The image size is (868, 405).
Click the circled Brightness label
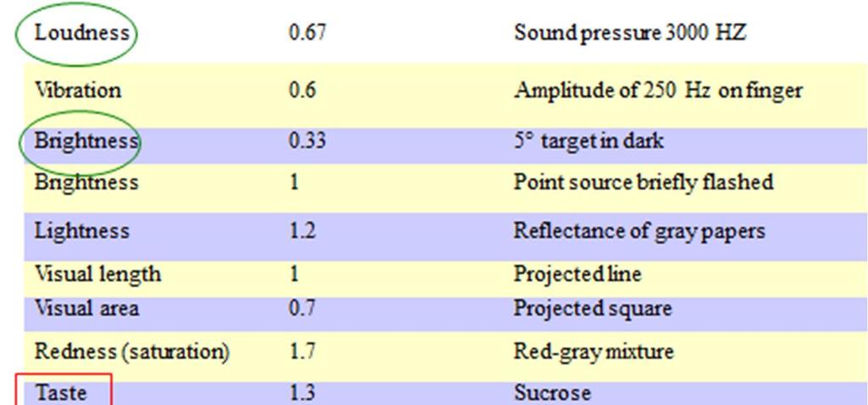85,141
